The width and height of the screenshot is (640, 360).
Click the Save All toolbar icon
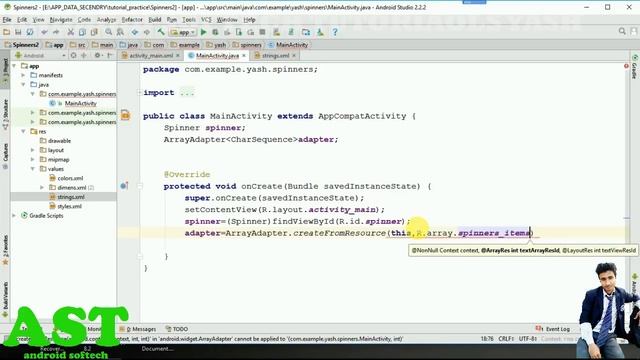point(18,32)
